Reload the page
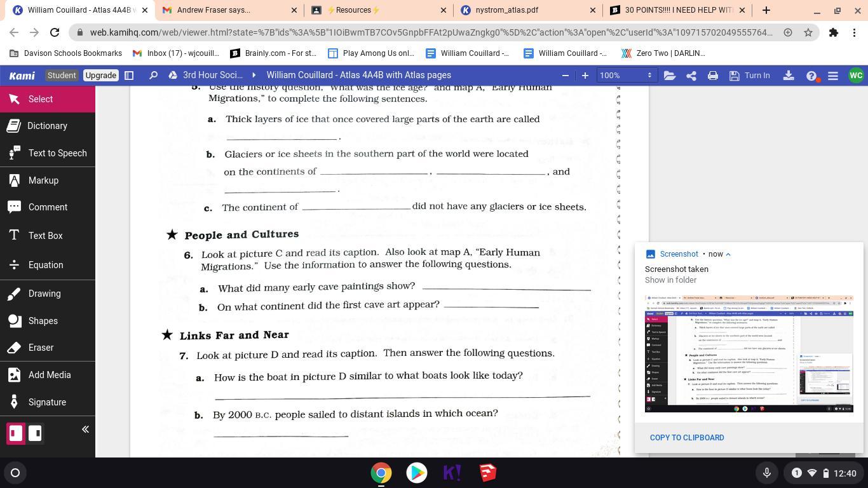 55,32
